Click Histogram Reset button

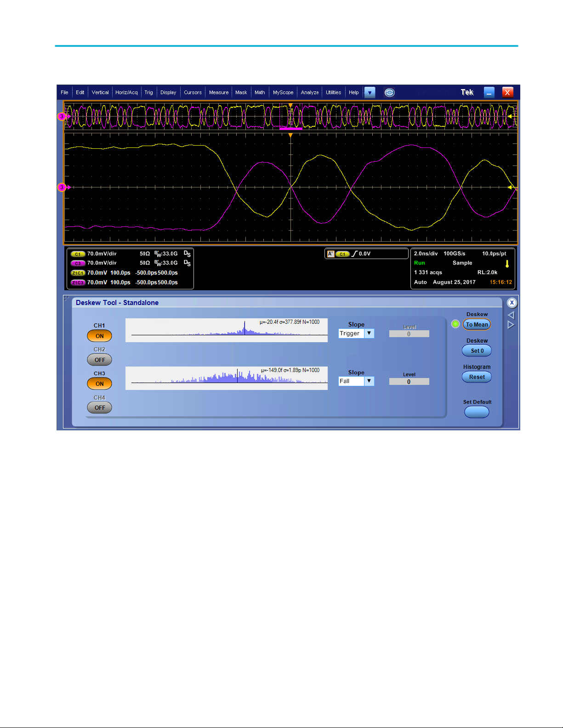pyautogui.click(x=477, y=377)
